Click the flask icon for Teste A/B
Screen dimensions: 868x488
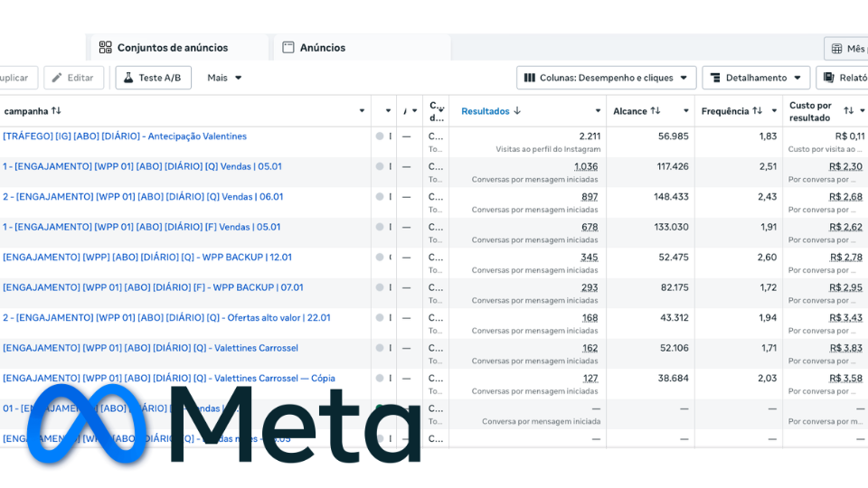pos(128,78)
